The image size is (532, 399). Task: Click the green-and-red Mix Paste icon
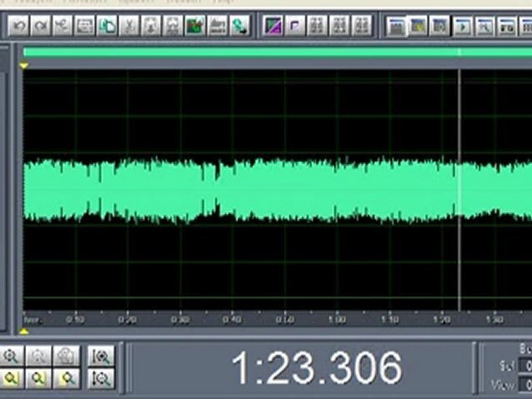[195, 26]
